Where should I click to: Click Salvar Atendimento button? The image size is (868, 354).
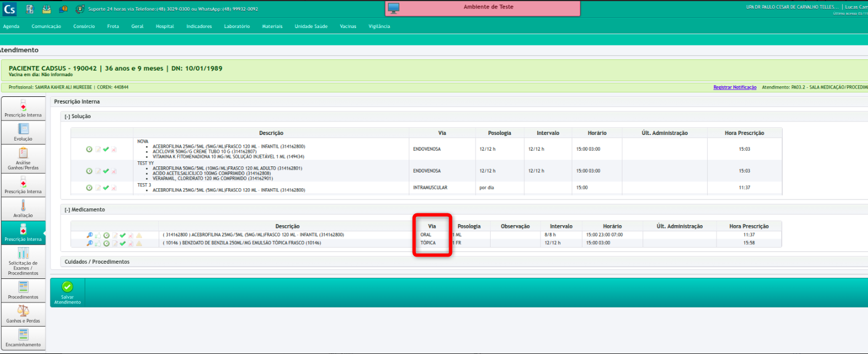click(x=67, y=292)
